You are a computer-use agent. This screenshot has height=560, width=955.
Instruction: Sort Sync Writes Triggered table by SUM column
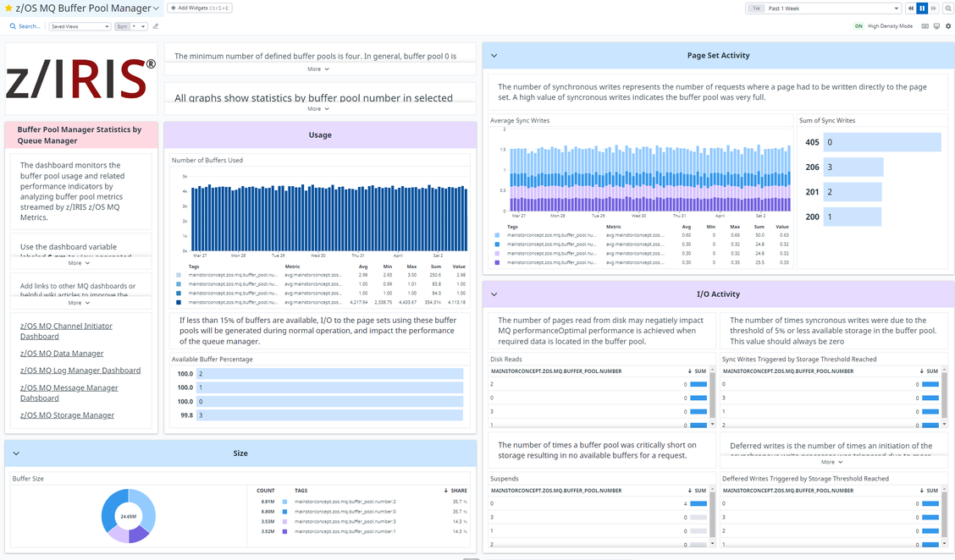point(930,371)
